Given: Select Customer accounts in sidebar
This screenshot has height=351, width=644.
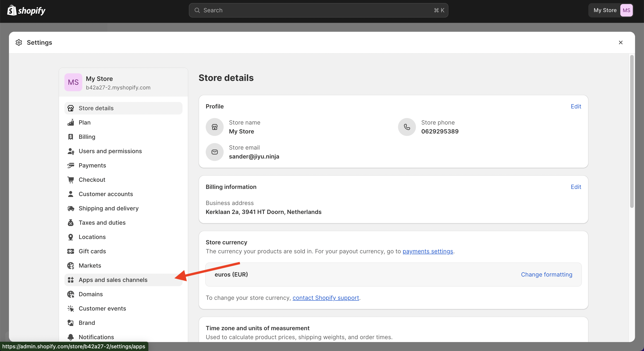Looking at the screenshot, I should point(123,194).
